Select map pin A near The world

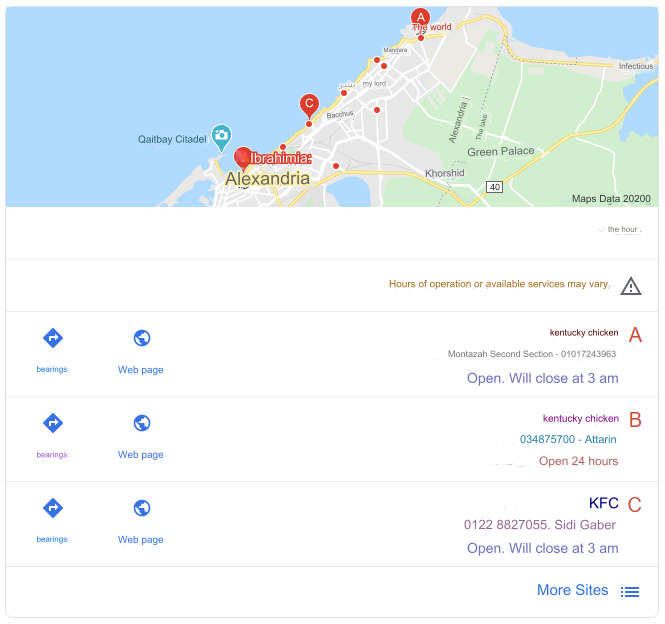click(x=420, y=18)
